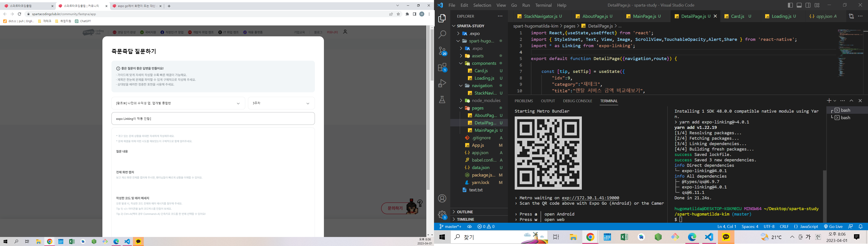The height and width of the screenshot is (246, 868).
Task: Click the 커뮤니티 link in the site header
Action: (x=332, y=32)
